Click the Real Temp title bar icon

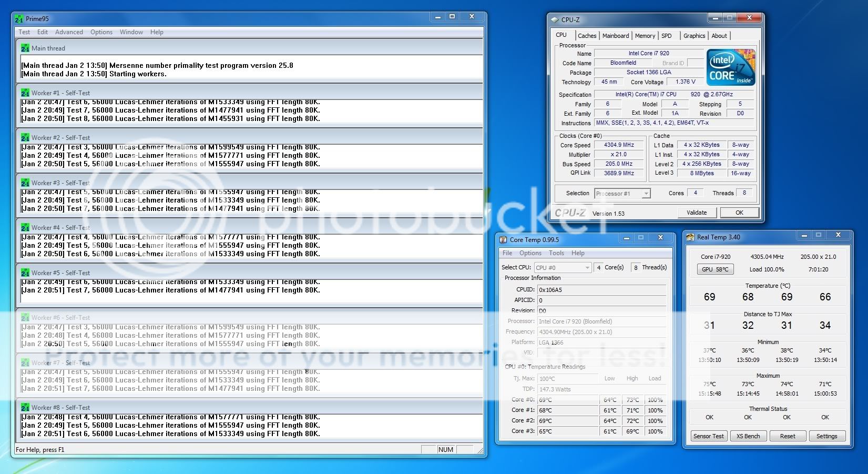click(x=690, y=237)
